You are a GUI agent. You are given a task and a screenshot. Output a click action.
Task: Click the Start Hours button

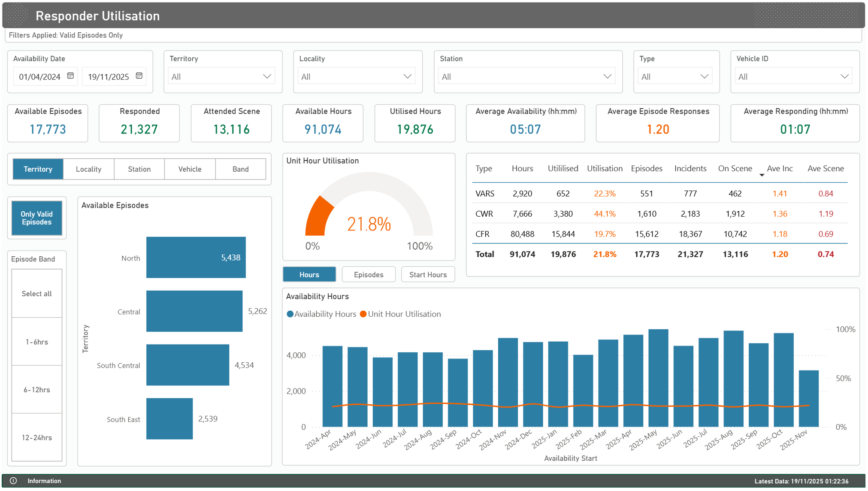pos(428,274)
